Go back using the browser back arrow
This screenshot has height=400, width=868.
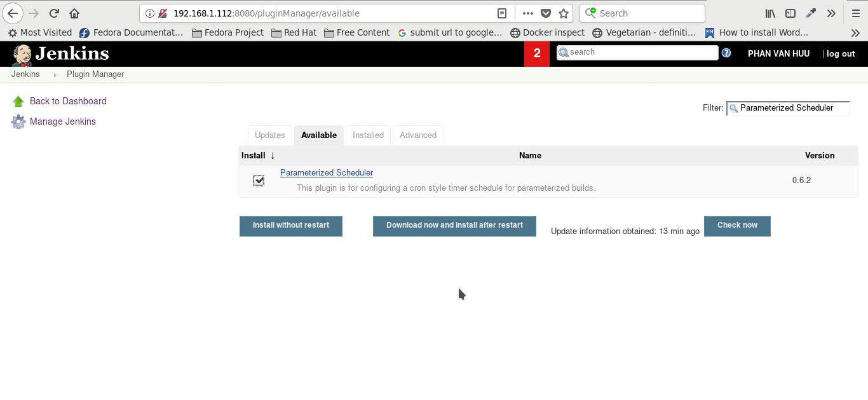point(13,13)
